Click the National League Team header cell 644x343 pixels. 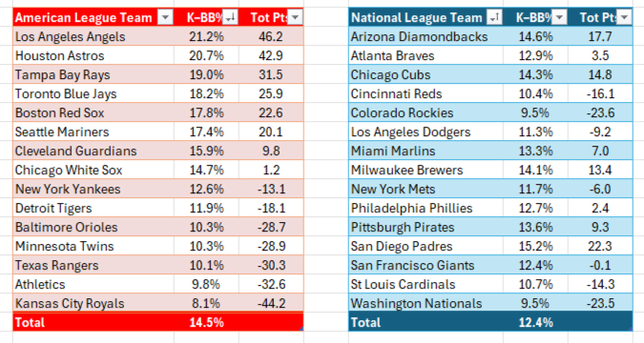click(426, 18)
